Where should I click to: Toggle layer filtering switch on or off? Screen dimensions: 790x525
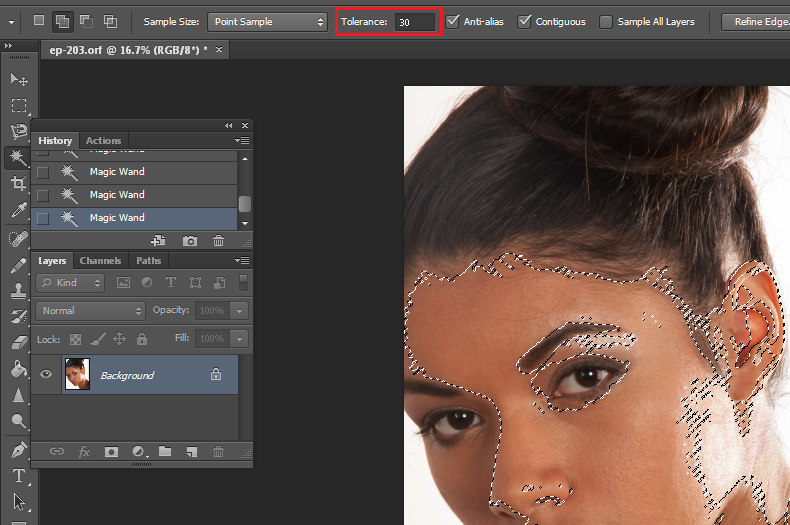tap(243, 283)
